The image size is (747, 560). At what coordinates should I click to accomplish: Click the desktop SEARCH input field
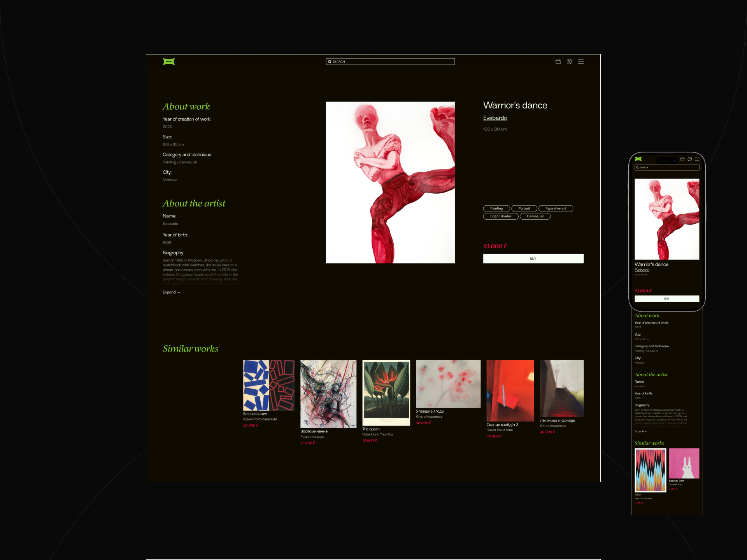click(390, 61)
